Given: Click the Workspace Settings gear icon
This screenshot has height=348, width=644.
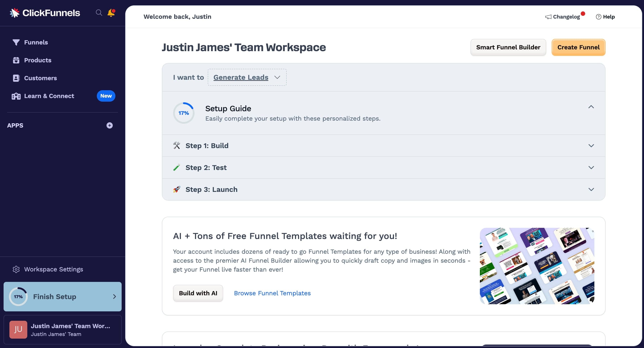Looking at the screenshot, I should coord(16,269).
